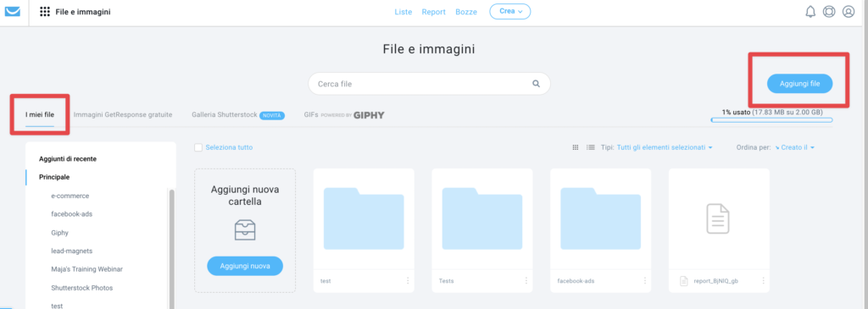Open Report in the top navigation
This screenshot has height=309, width=868.
[433, 12]
